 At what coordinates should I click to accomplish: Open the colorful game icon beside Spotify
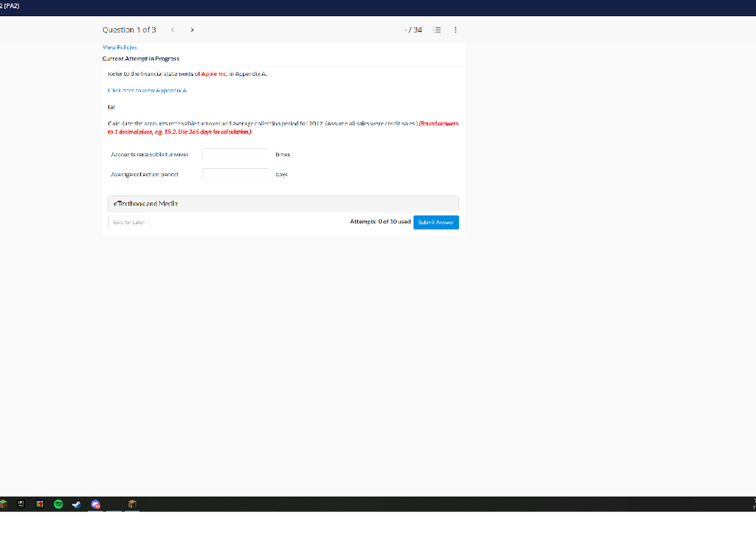(40, 504)
